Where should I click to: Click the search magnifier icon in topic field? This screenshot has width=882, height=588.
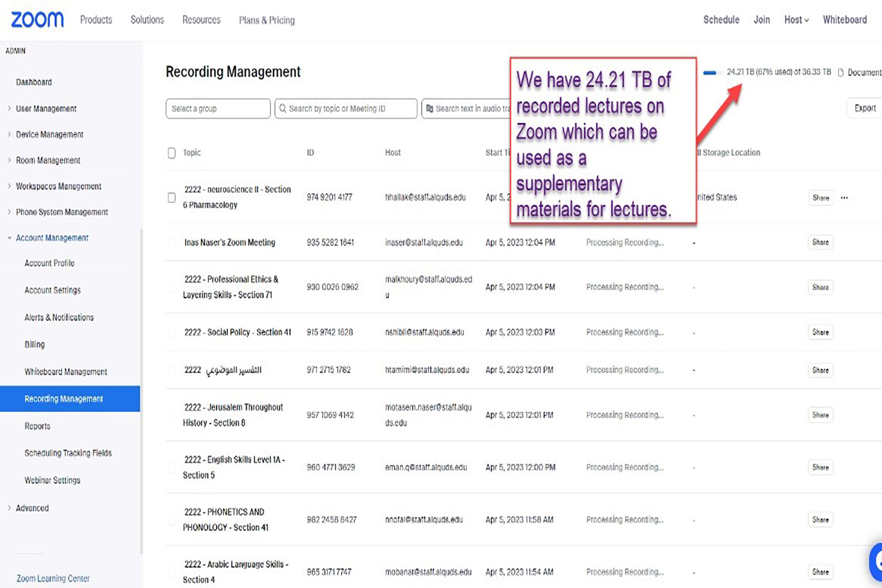point(283,109)
